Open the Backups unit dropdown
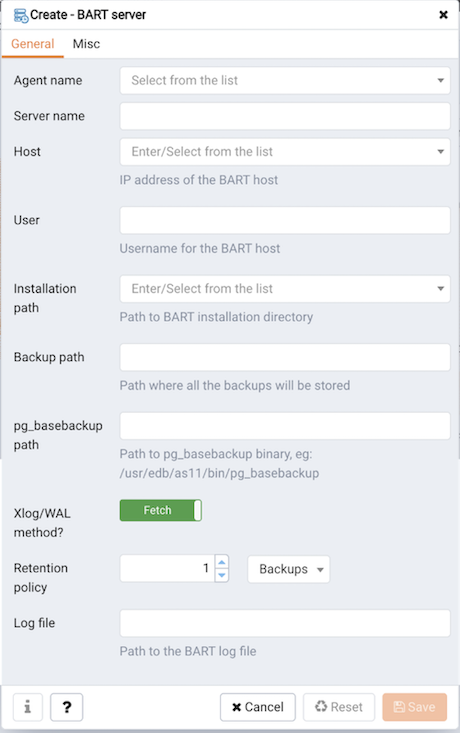 [288, 569]
